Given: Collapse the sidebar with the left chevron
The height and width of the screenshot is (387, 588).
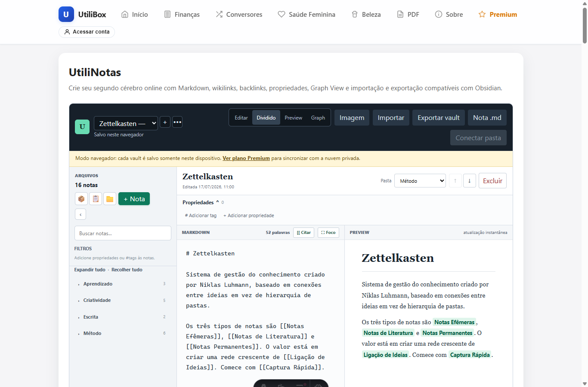Looking at the screenshot, I should coord(80,214).
